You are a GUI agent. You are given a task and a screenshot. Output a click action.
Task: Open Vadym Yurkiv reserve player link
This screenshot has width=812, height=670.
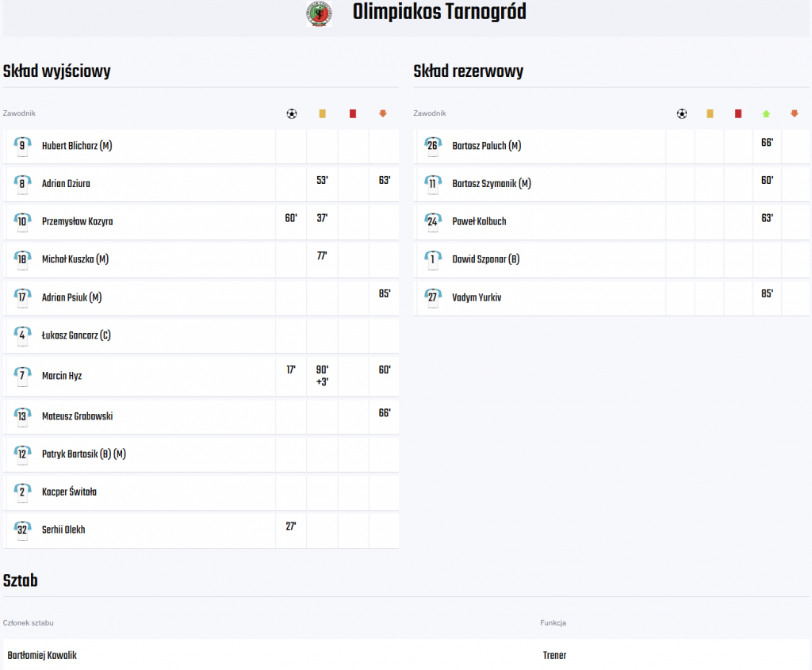[477, 297]
